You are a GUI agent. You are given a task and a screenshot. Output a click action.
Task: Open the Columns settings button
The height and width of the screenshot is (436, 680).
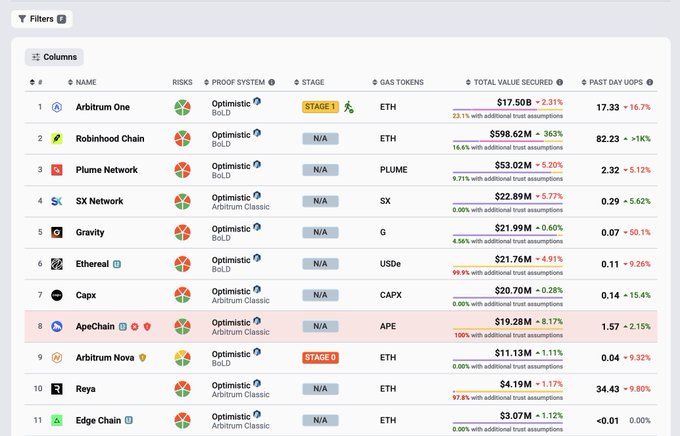[x=54, y=57]
